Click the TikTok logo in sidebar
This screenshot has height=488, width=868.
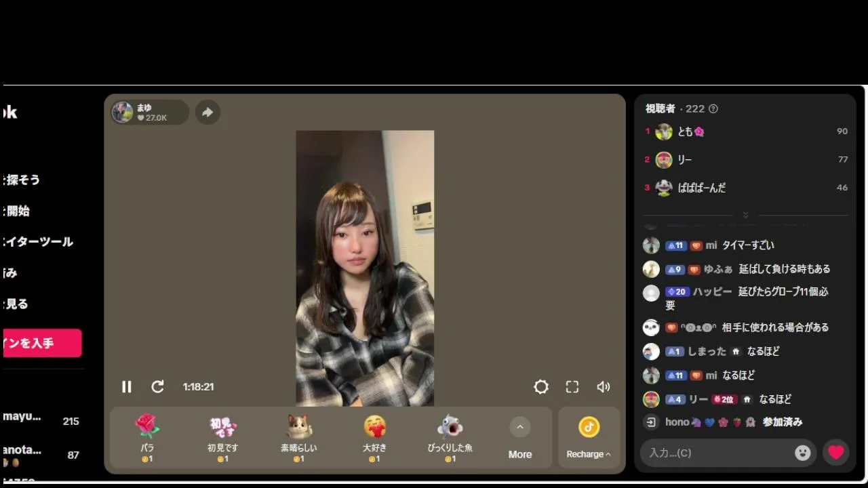point(10,112)
